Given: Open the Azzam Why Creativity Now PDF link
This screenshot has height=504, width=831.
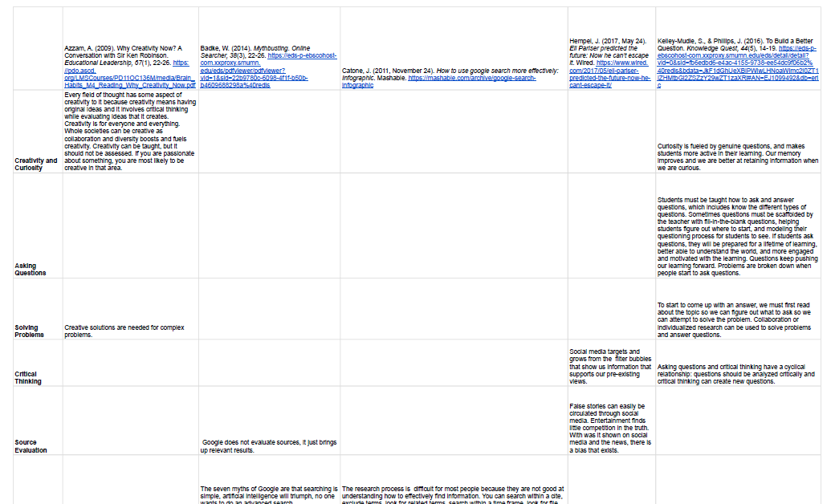Looking at the screenshot, I should point(129,77).
